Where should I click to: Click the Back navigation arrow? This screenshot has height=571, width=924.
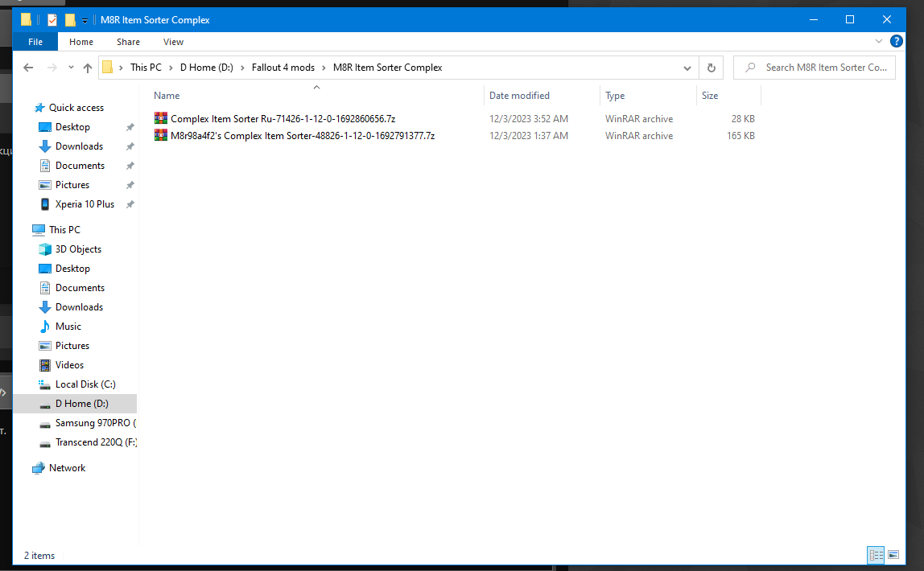pyautogui.click(x=28, y=68)
